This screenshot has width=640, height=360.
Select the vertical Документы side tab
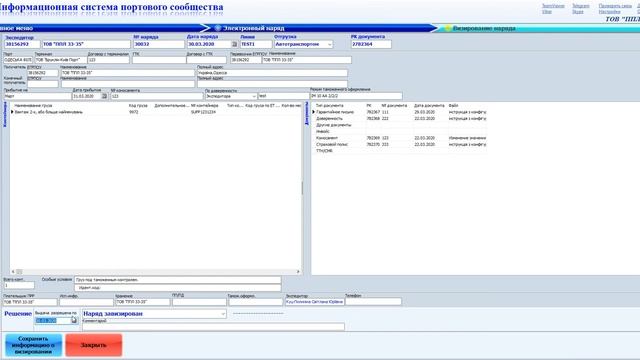tap(307, 114)
